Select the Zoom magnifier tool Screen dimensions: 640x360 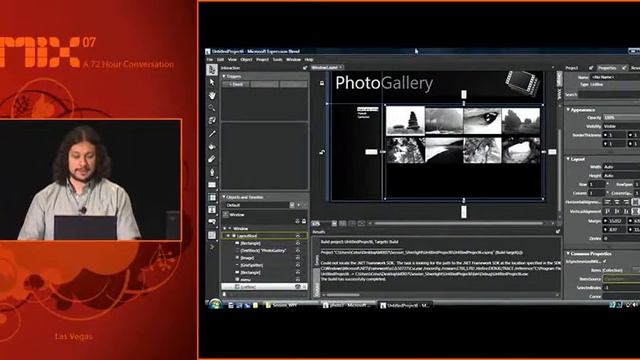(x=212, y=108)
